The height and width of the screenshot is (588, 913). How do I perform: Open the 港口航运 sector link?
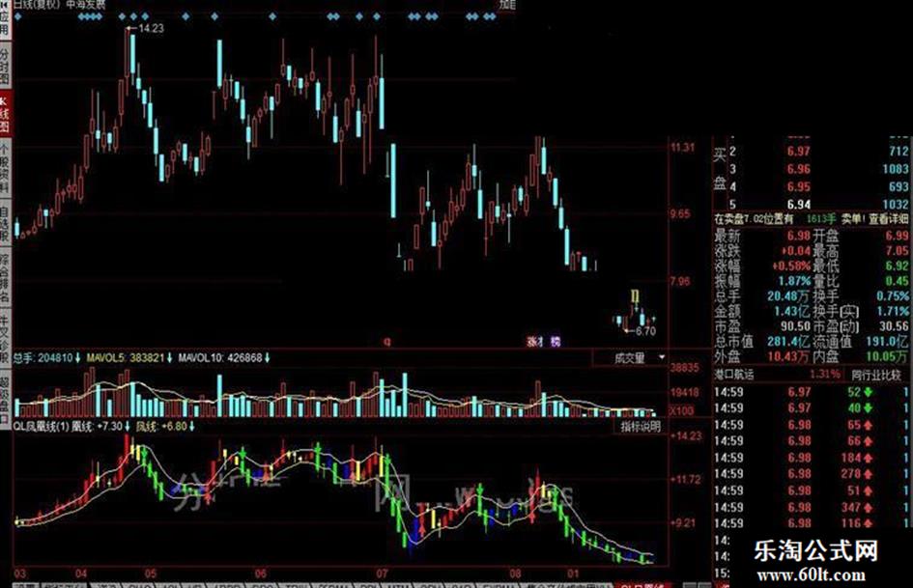click(x=733, y=375)
